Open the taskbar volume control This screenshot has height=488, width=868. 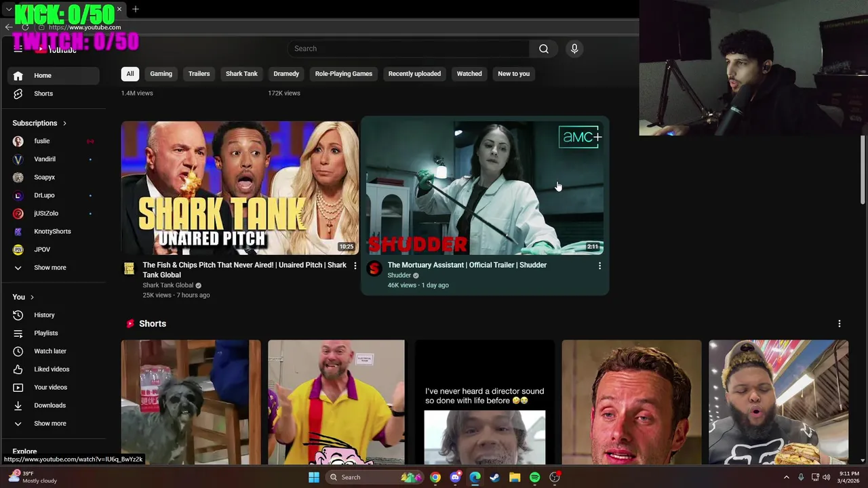pyautogui.click(x=826, y=477)
